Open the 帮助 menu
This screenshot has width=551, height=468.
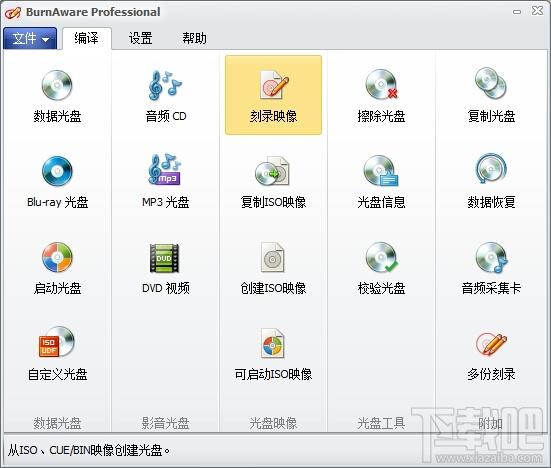194,38
